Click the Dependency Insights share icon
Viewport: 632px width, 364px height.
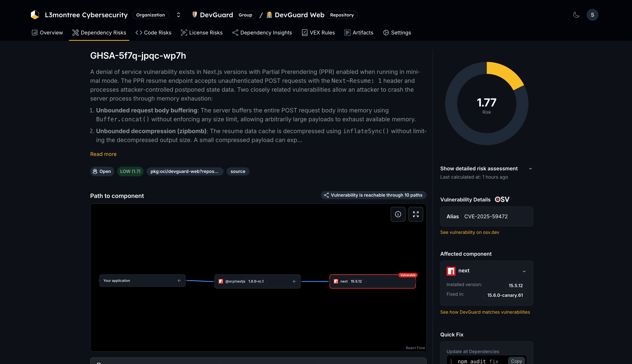pos(235,33)
